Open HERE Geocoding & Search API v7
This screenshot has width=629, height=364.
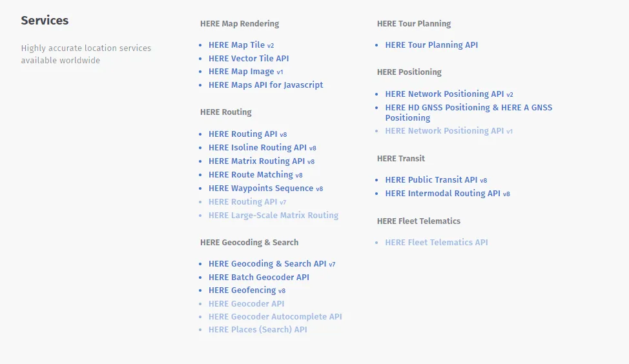(272, 264)
